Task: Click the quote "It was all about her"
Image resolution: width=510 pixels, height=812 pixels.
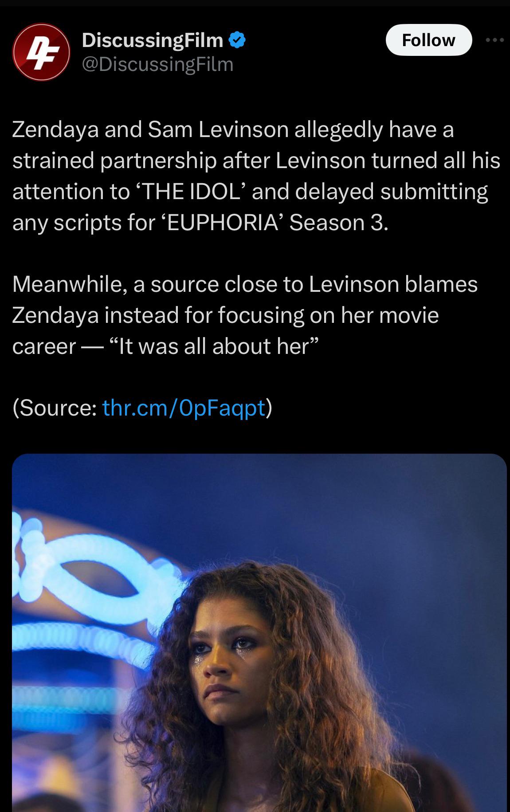Action: (218, 346)
